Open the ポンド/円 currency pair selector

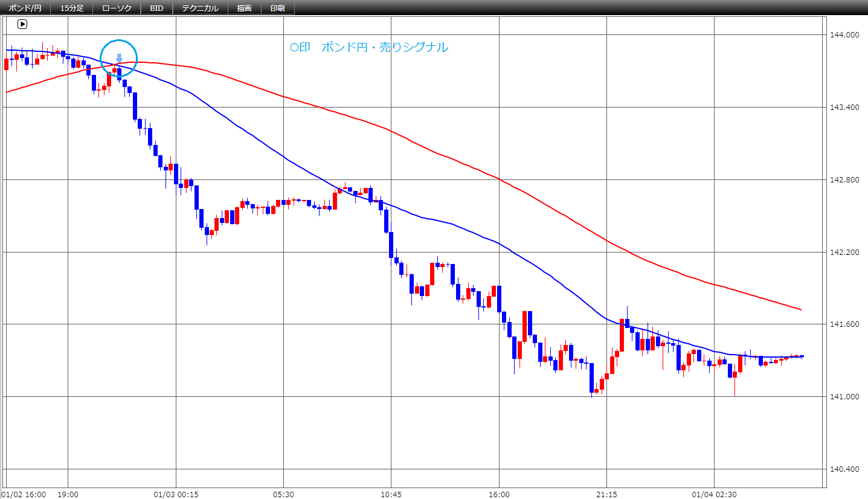tap(25, 8)
